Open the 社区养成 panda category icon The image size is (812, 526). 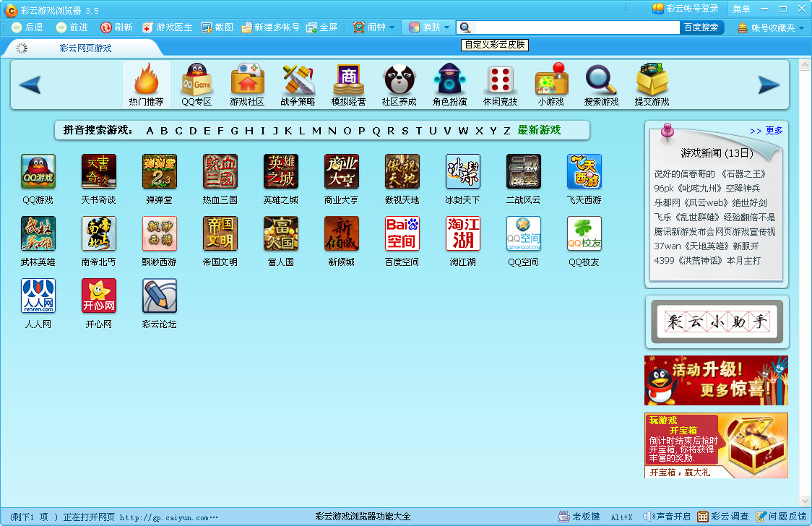tap(399, 85)
